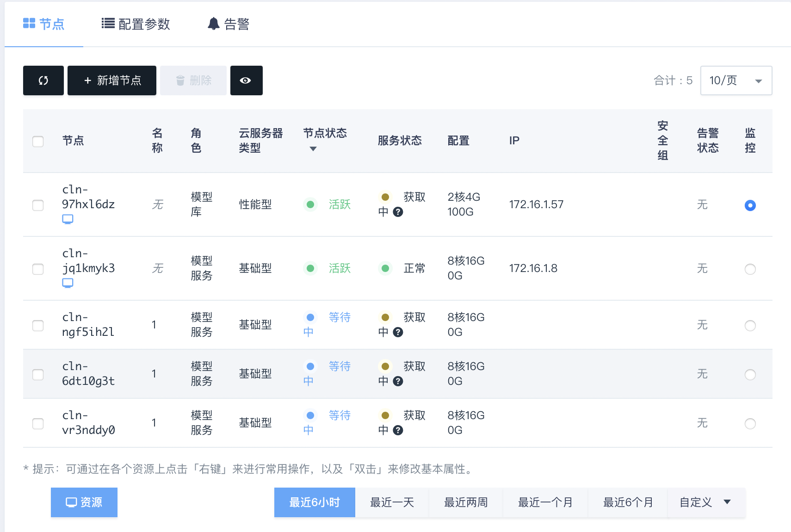Check the box for node cln-jq1kmyk3
The image size is (791, 532).
click(38, 269)
